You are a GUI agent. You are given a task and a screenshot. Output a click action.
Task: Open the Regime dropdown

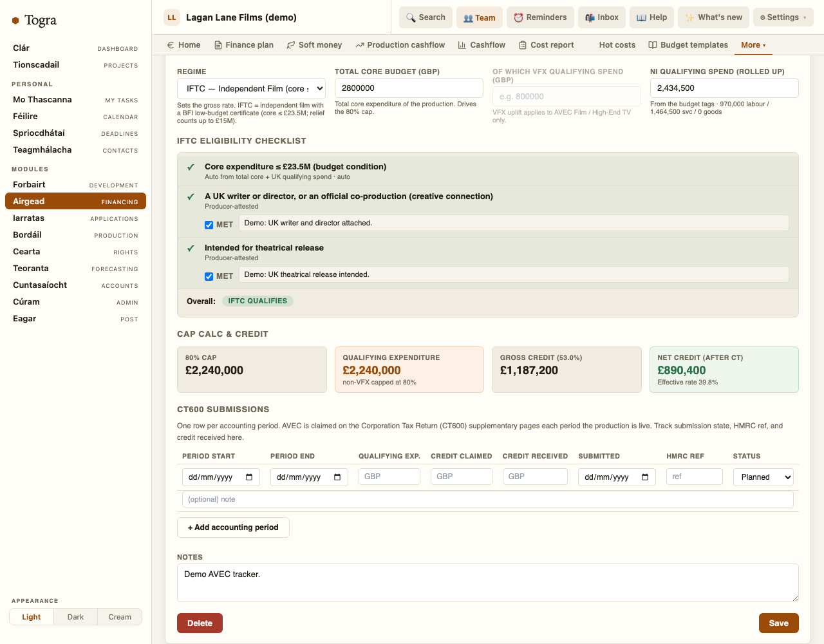pos(251,89)
